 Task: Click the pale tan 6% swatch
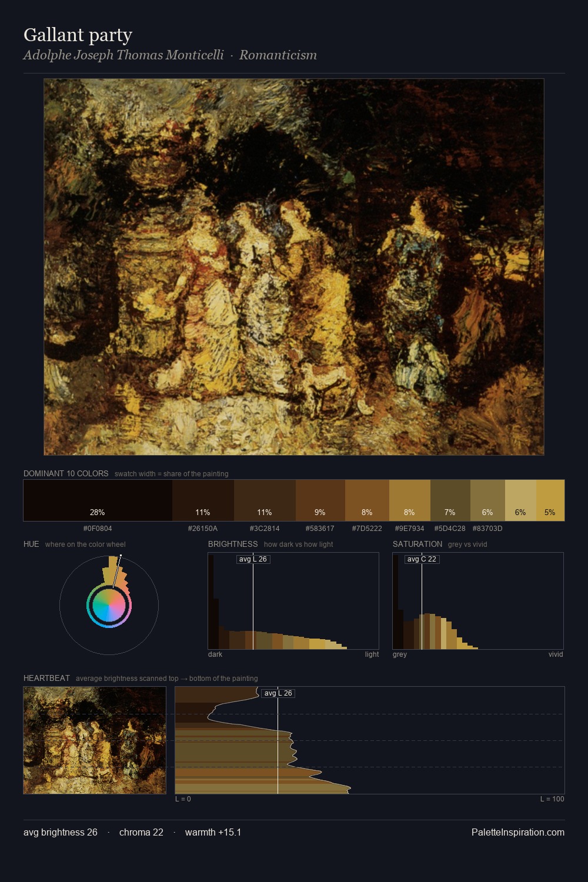[x=520, y=500]
